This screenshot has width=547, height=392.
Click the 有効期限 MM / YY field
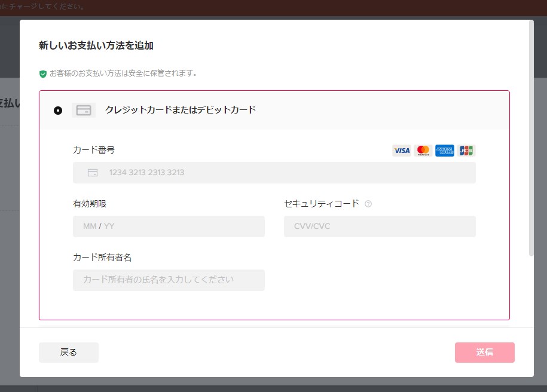coord(169,226)
